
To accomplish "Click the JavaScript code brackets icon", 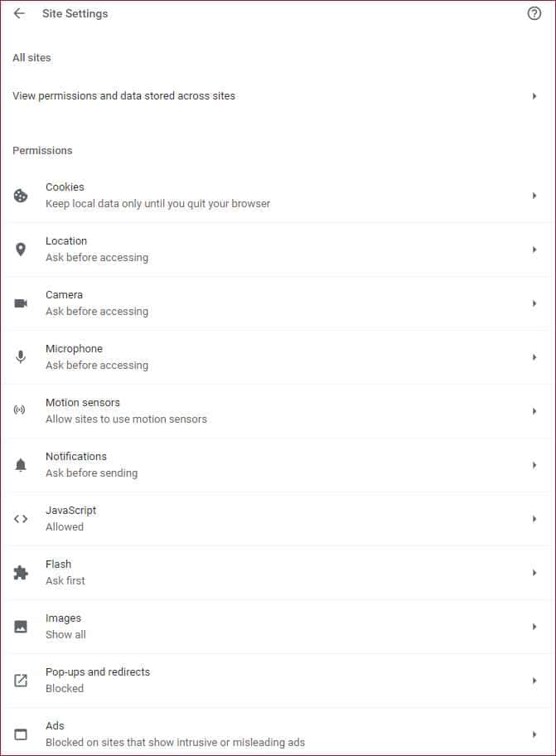I will [21, 519].
